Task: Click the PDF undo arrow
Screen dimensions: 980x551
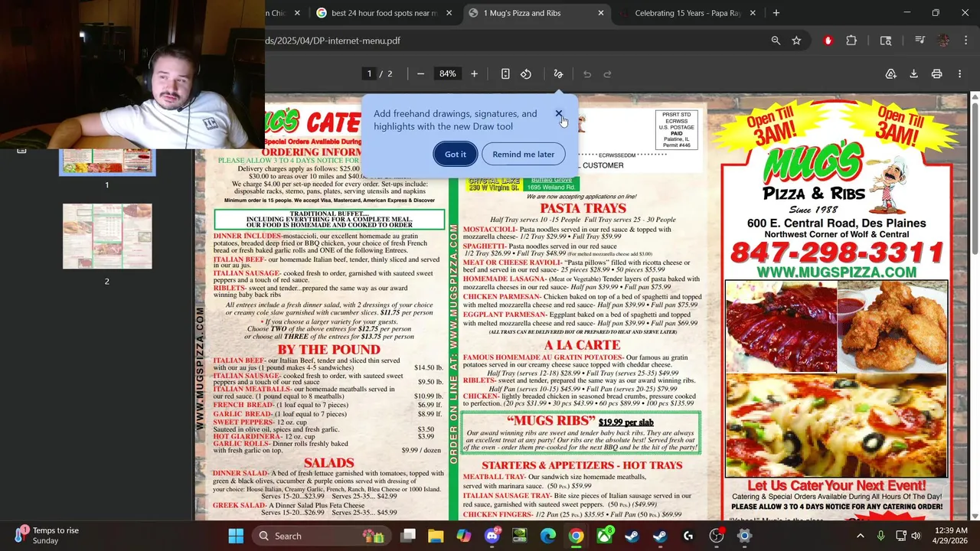Action: click(x=587, y=73)
